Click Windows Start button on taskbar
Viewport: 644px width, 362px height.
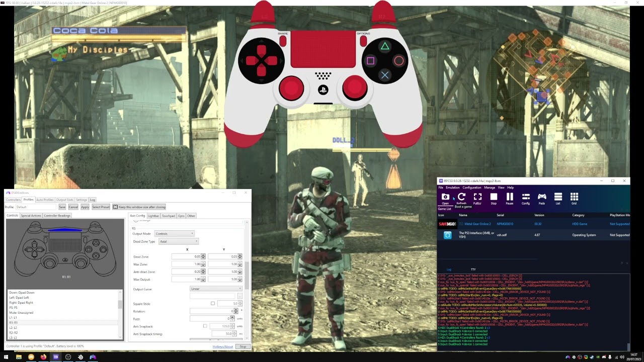tap(6, 357)
